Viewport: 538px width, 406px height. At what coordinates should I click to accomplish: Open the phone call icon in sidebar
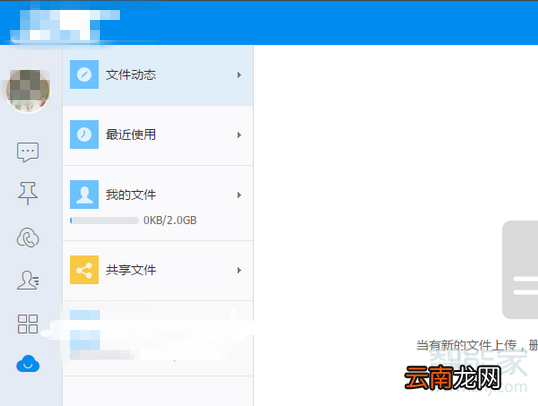(28, 237)
